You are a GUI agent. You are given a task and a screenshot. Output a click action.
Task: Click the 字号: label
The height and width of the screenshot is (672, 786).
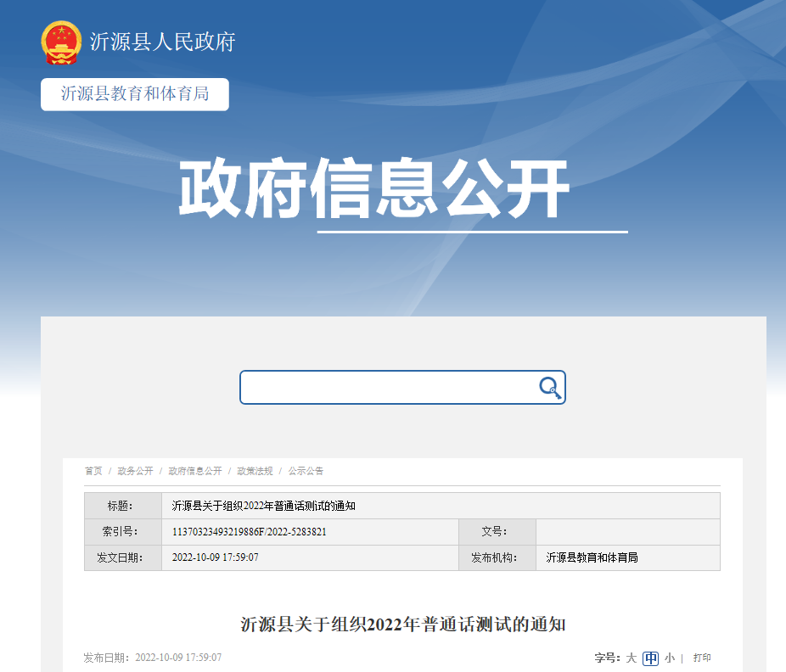(x=608, y=658)
